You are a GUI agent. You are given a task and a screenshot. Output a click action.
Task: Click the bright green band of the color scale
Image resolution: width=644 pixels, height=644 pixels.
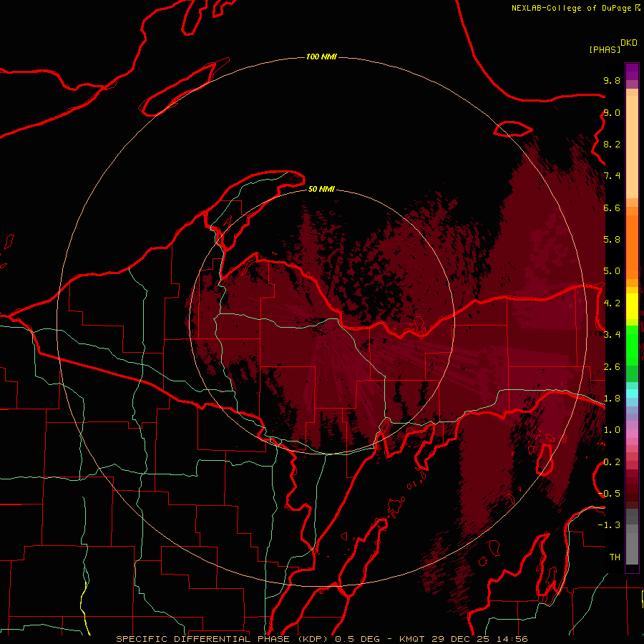click(x=632, y=346)
